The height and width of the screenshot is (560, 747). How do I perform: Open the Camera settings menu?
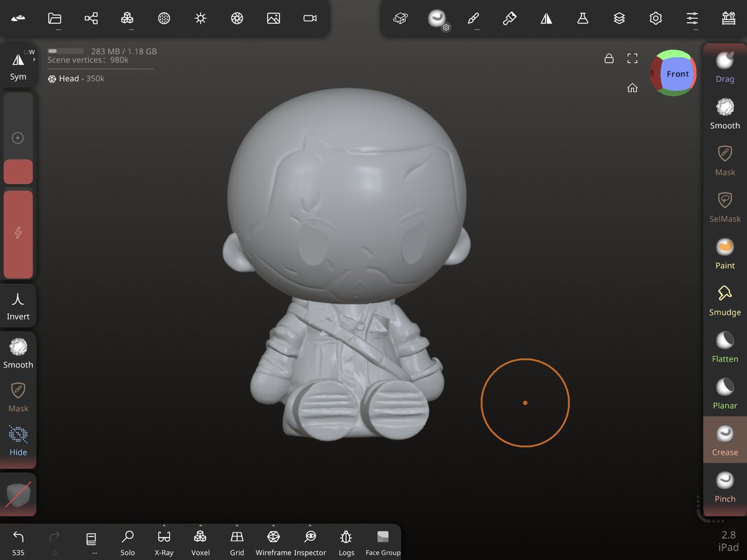310,19
